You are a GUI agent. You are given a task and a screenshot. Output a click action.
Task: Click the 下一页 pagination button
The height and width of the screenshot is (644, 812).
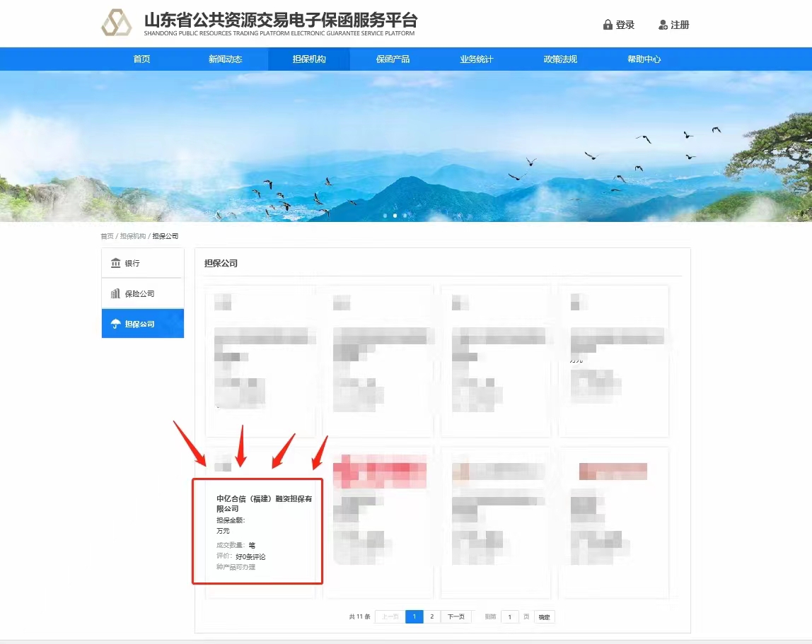[457, 616]
